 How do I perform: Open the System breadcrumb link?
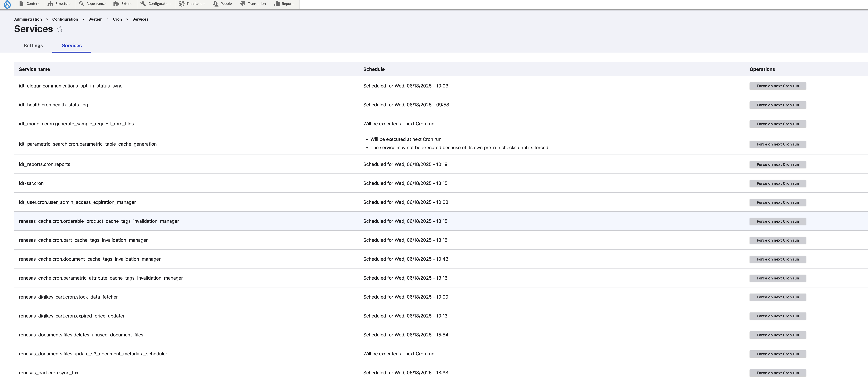pos(95,19)
